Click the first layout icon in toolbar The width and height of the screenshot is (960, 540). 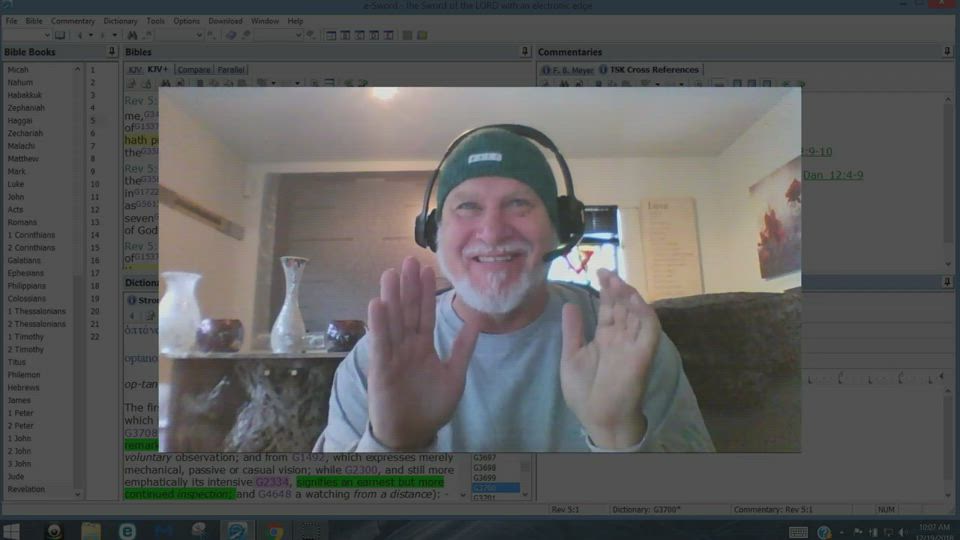tap(331, 35)
